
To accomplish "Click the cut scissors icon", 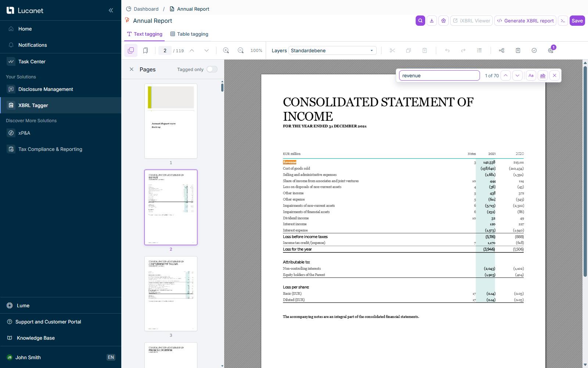I will click(x=392, y=50).
